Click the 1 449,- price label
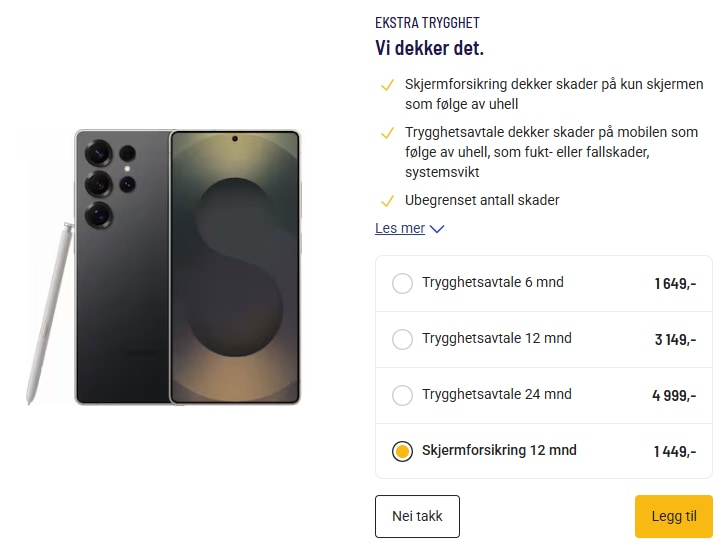This screenshot has width=726, height=546. 675,451
